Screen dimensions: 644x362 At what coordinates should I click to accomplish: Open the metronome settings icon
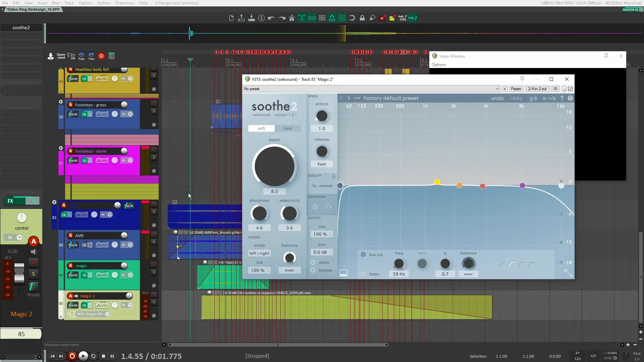pyautogui.click(x=292, y=18)
